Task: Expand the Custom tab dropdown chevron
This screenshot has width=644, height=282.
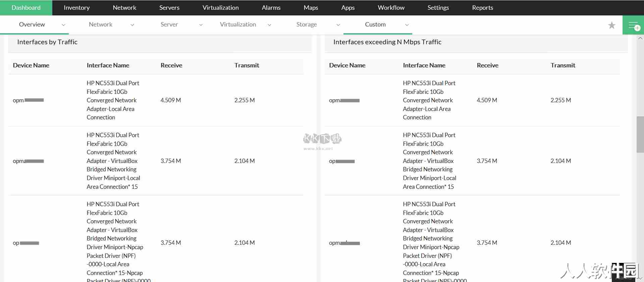Action: coord(407,25)
